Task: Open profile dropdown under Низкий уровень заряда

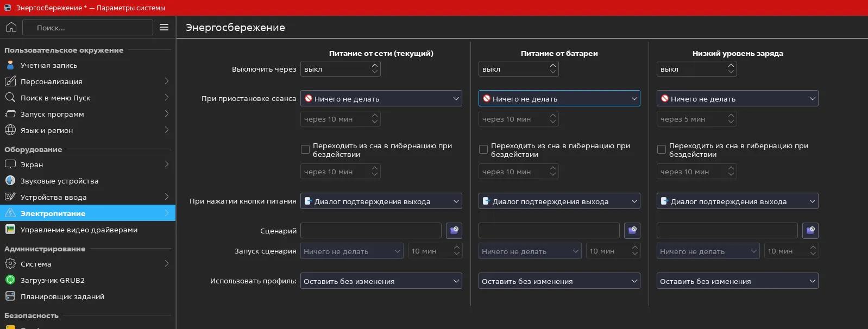Action: (738, 281)
